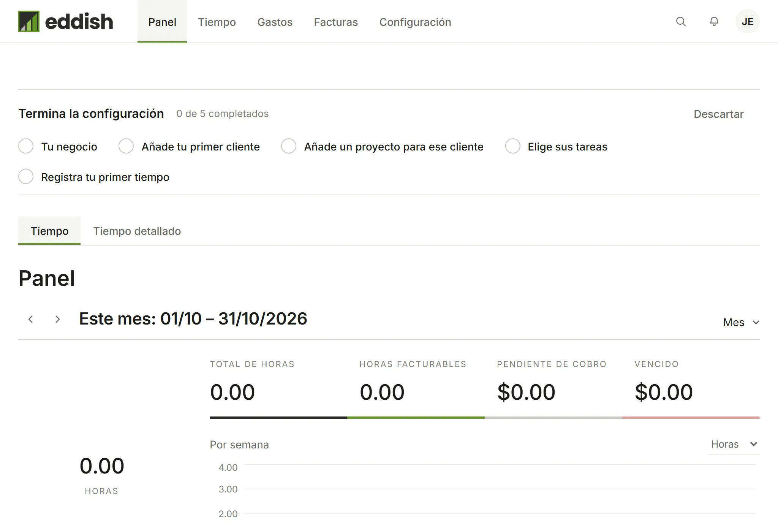Click Descartar to dismiss setup
This screenshot has width=778, height=532.
(x=718, y=114)
